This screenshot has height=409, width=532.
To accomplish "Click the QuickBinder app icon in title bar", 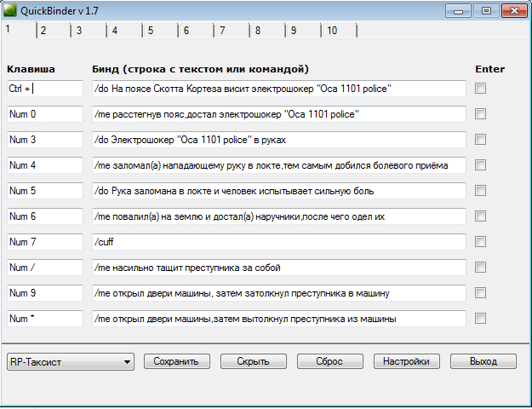I will 10,10.
